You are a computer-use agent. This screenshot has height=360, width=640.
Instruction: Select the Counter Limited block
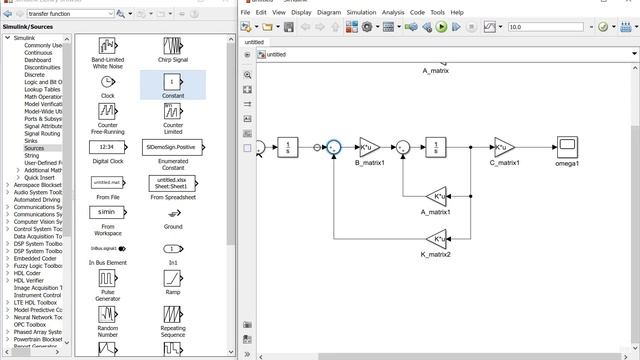(x=173, y=111)
